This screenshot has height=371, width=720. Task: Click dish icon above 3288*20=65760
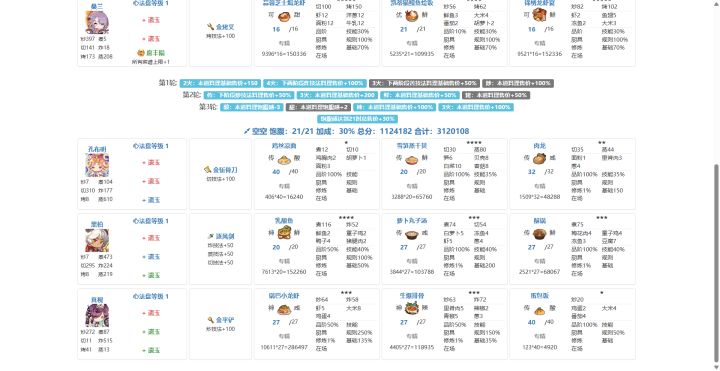pos(411,159)
